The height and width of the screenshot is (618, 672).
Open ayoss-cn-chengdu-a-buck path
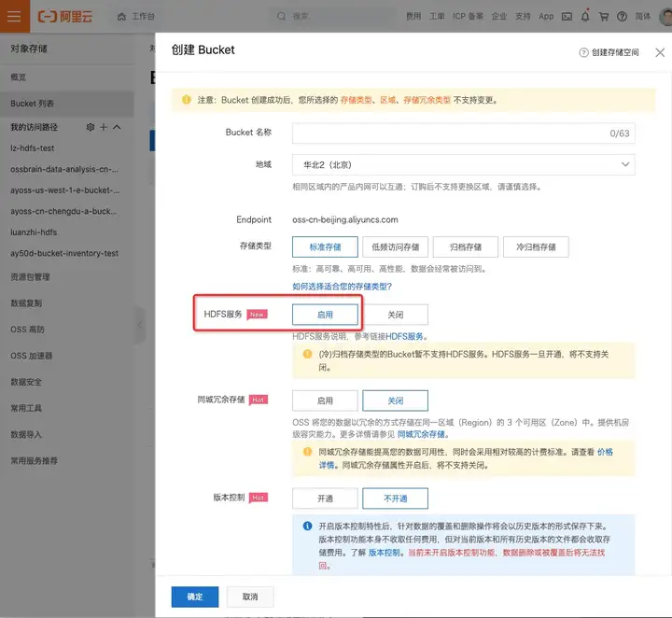63,211
